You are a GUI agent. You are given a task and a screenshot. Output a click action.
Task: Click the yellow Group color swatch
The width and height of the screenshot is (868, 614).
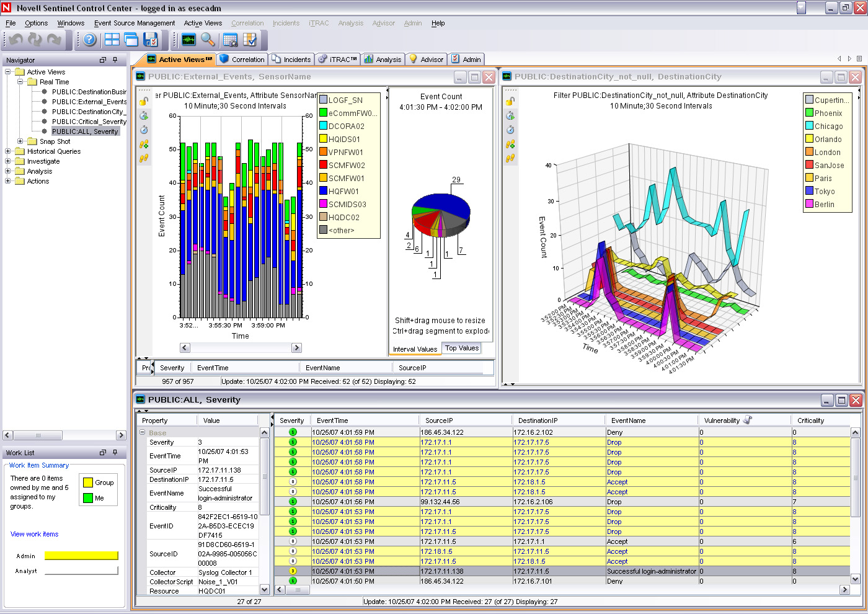88,483
